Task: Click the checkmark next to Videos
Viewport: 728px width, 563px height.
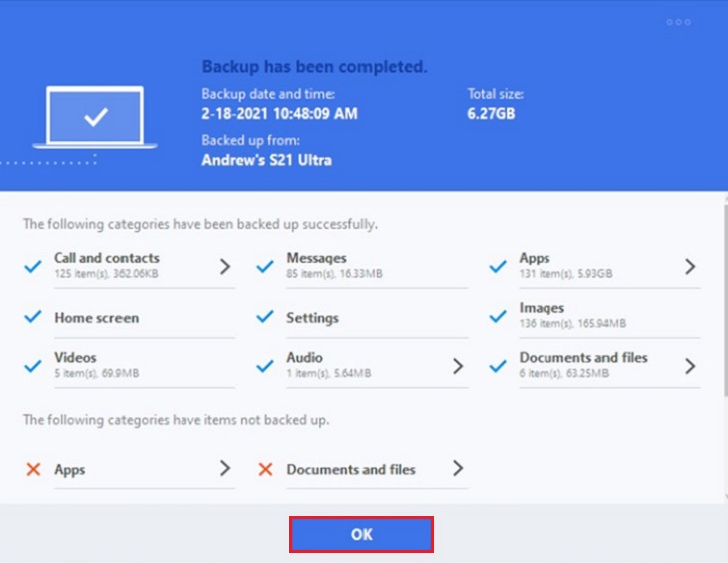Action: point(33,366)
